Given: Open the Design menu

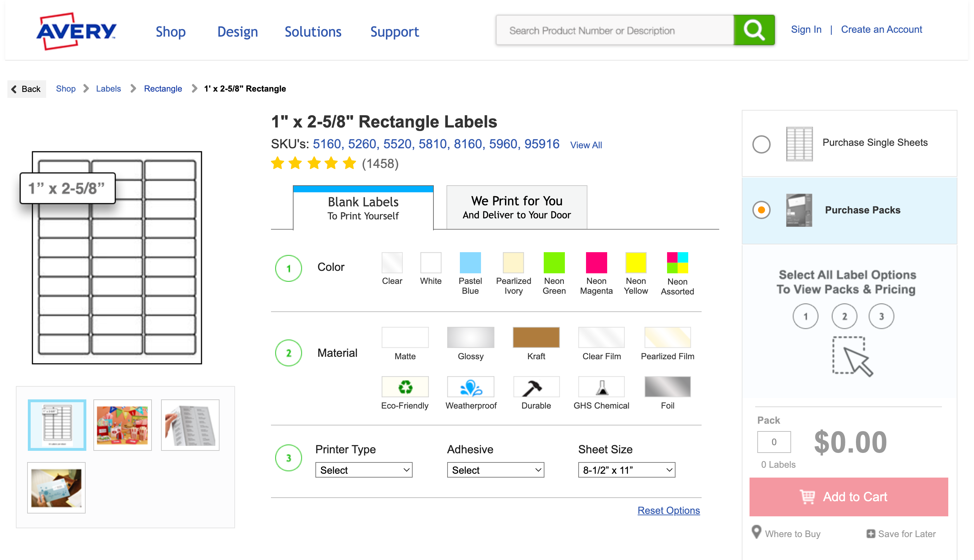Looking at the screenshot, I should 238,32.
